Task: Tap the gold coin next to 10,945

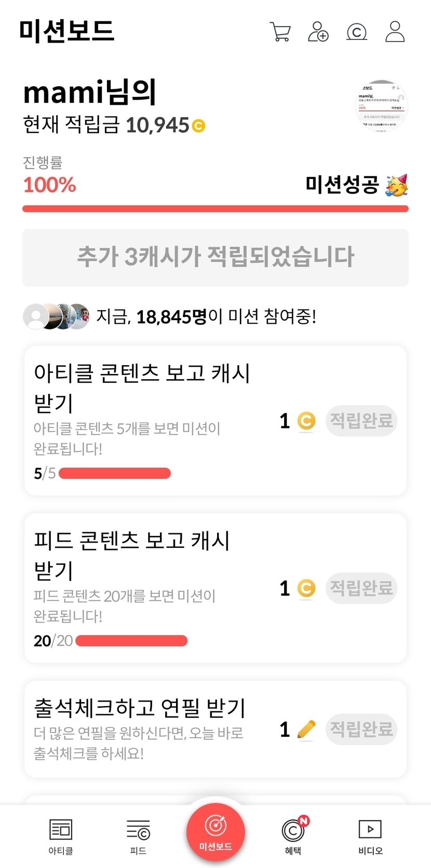Action: (198, 126)
